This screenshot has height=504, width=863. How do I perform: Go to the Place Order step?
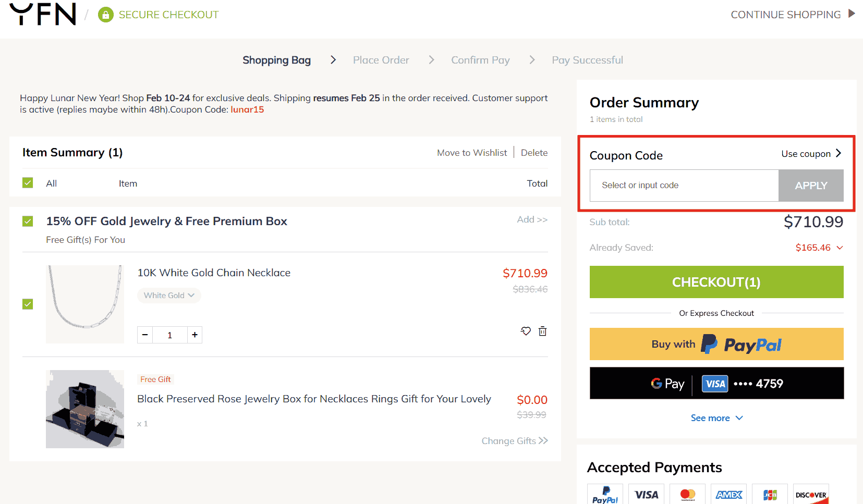[x=381, y=60]
